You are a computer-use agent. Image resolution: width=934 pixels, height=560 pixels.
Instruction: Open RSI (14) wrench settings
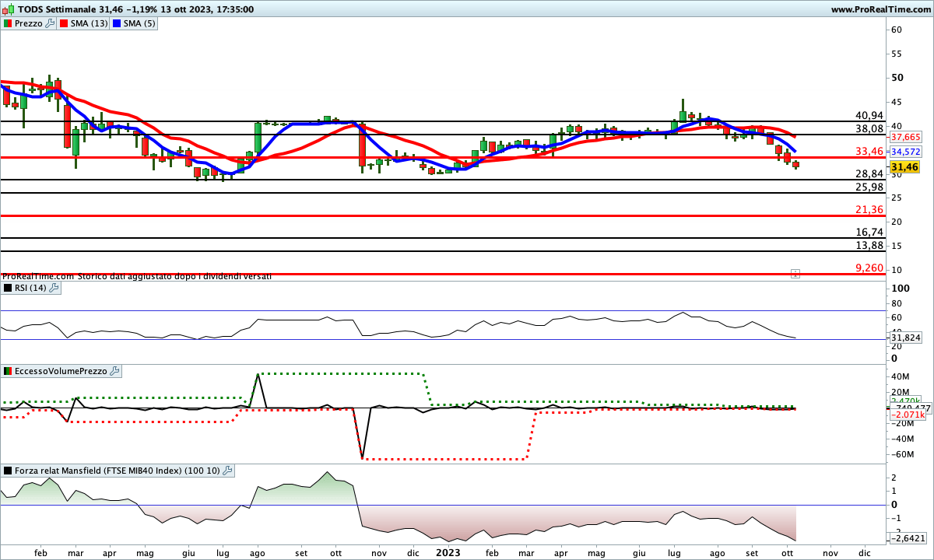tap(54, 288)
